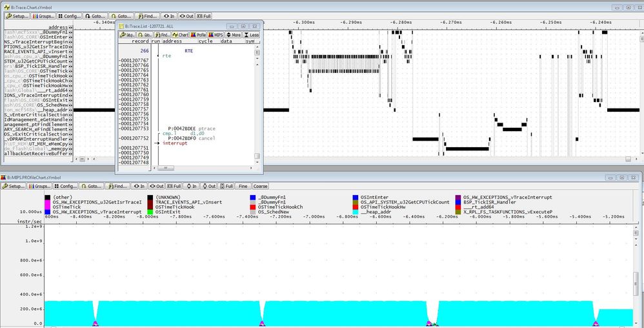Open Chart view from the Trace.List toolbar
The height and width of the screenshot is (328, 644).
click(180, 35)
